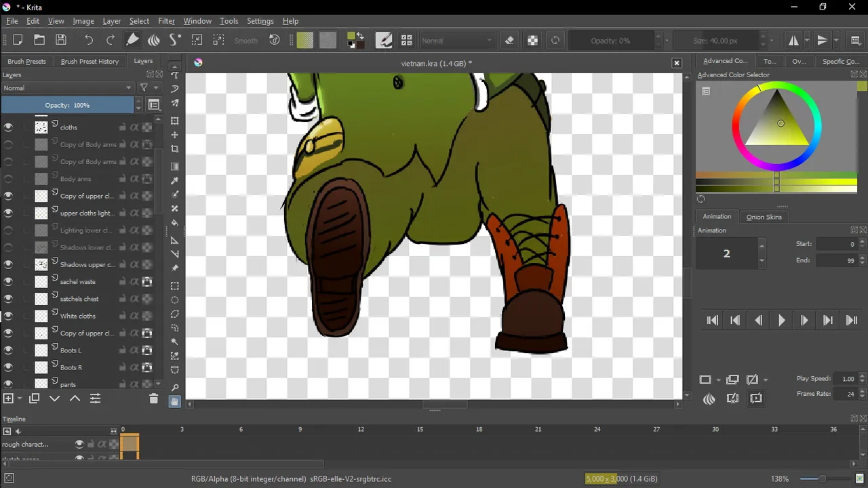Swap foreground and background colors
868x488 pixels.
tap(360, 35)
